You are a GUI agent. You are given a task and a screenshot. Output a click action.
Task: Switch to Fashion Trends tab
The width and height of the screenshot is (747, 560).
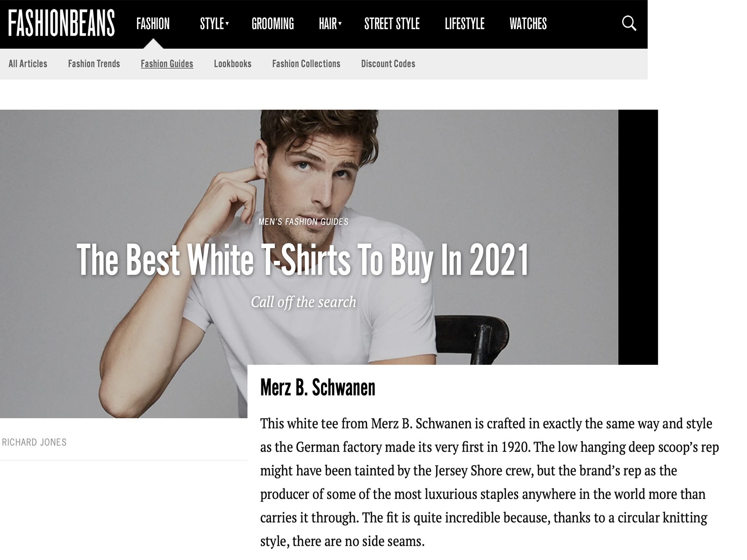click(x=94, y=64)
